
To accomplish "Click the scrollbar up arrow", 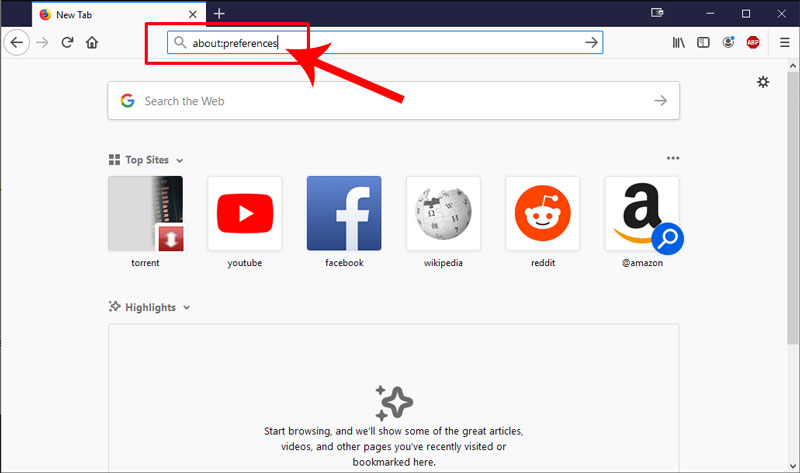I will [793, 65].
